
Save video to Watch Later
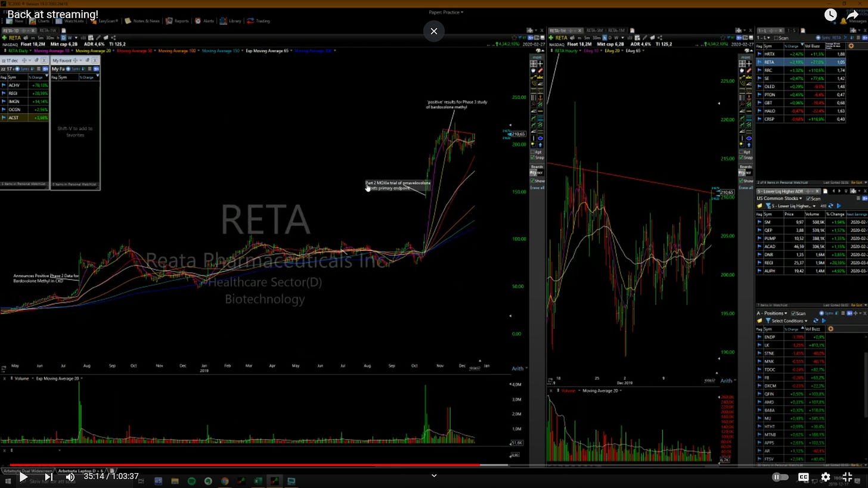(830, 15)
